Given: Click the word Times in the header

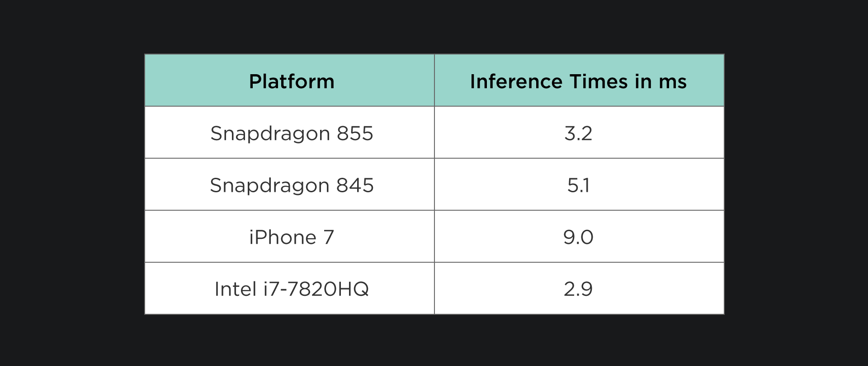Looking at the screenshot, I should 599,81.
